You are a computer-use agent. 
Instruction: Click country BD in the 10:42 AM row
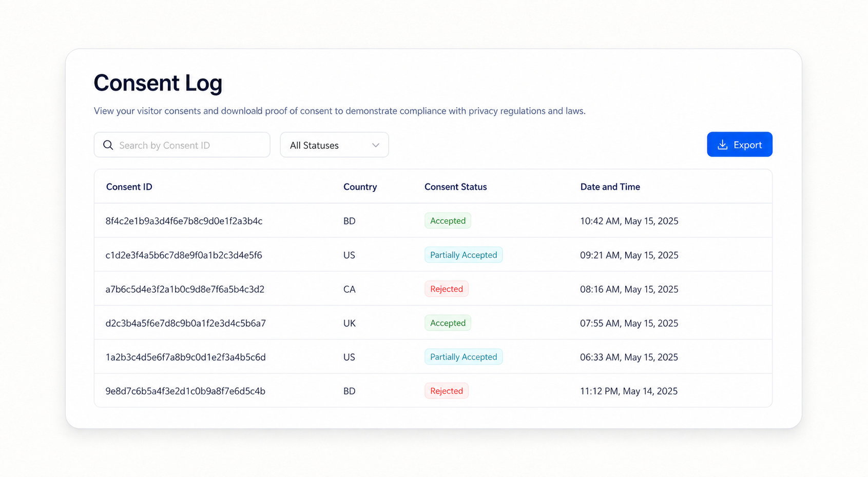click(349, 221)
